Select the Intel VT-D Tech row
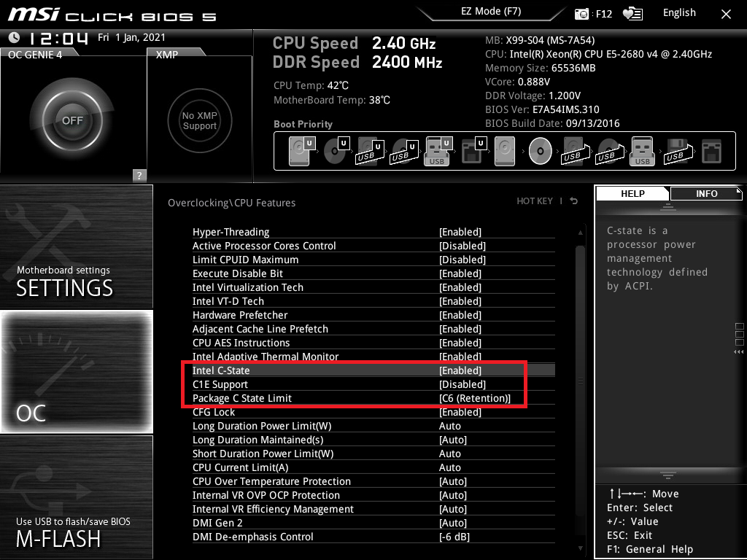This screenshot has width=747, height=560. click(373, 301)
